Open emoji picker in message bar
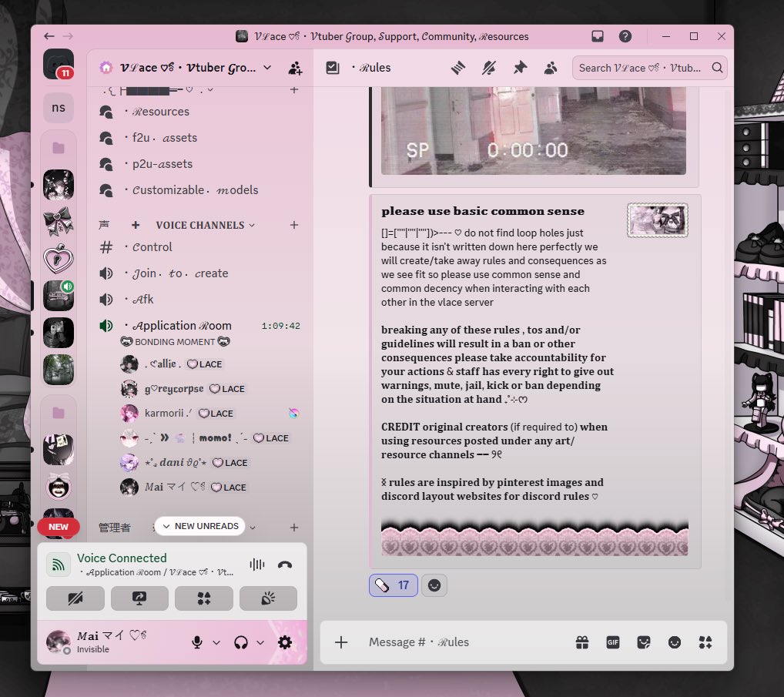The width and height of the screenshot is (784, 697). coord(675,642)
